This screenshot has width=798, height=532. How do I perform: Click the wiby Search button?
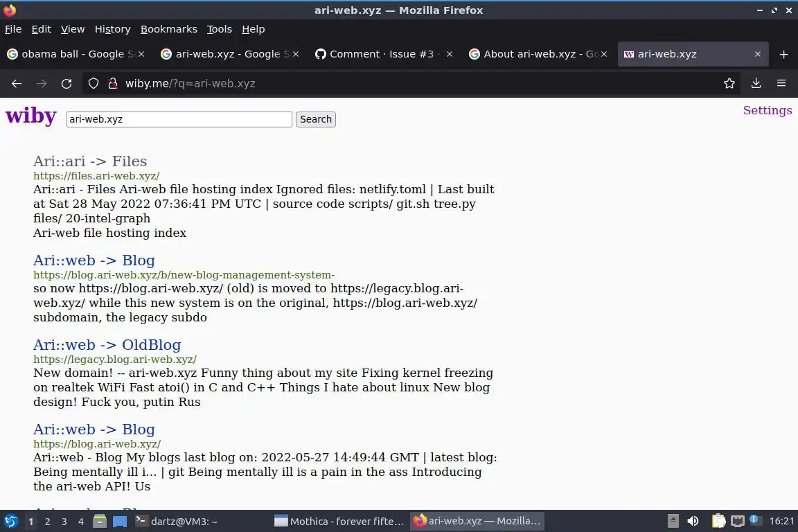[316, 119]
